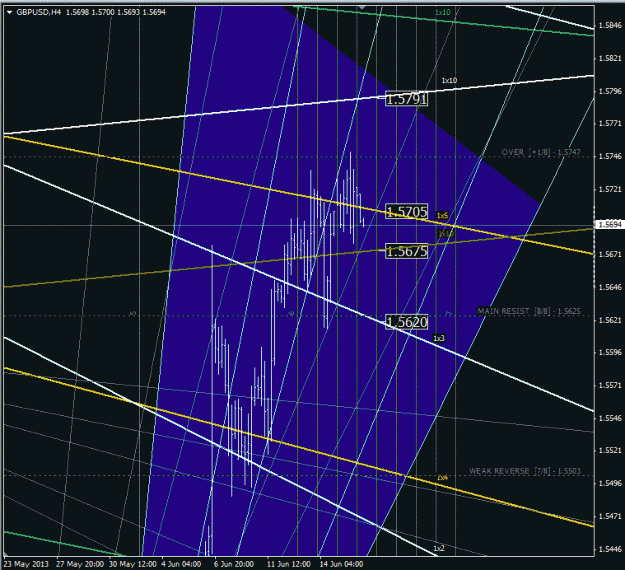Click 1.5646 on the price scale
The height and width of the screenshot is (570, 625).
610,287
